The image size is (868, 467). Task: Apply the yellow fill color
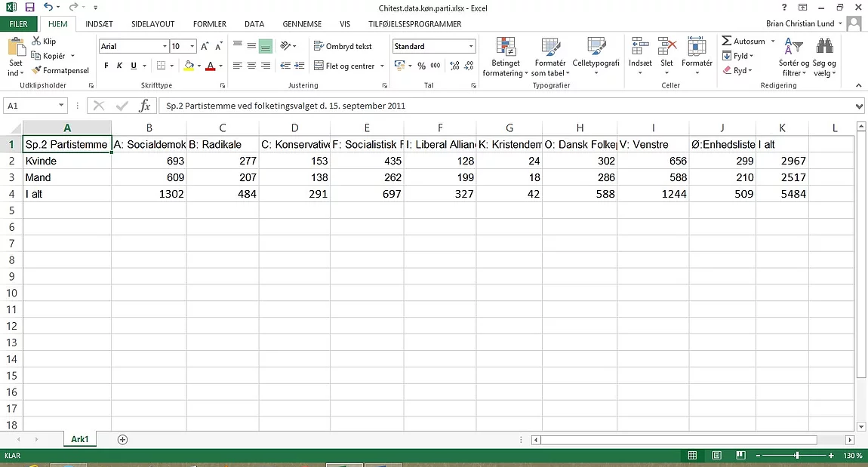pos(189,66)
